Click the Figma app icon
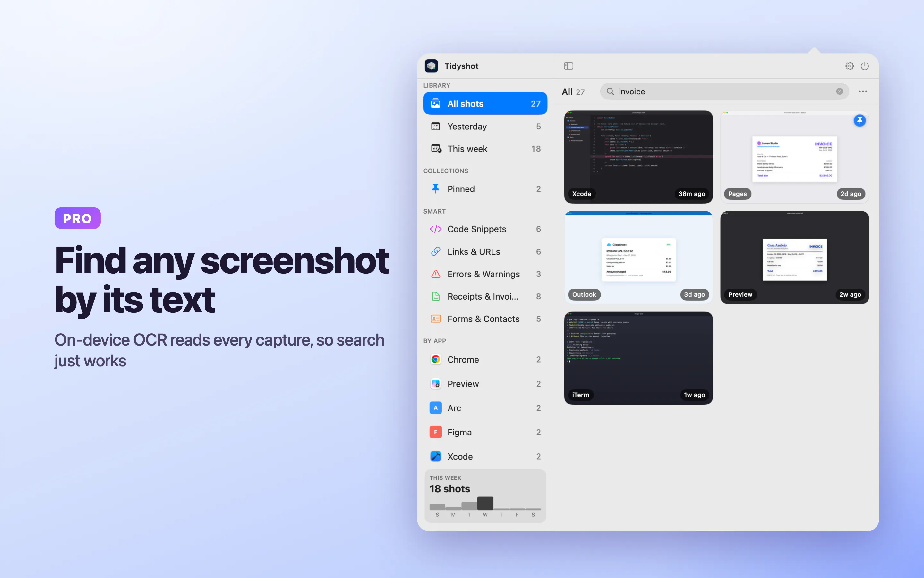 pos(436,432)
